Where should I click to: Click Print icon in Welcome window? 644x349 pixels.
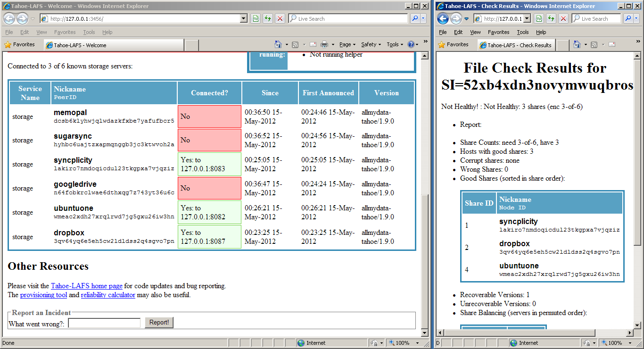(x=324, y=44)
